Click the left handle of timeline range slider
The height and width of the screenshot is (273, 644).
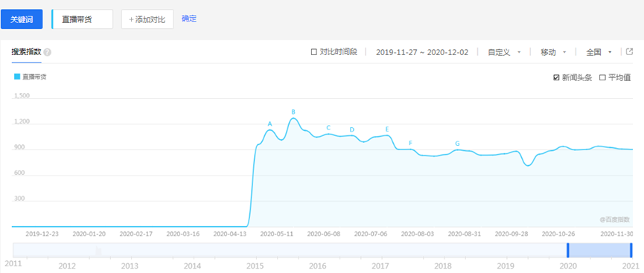coord(568,251)
